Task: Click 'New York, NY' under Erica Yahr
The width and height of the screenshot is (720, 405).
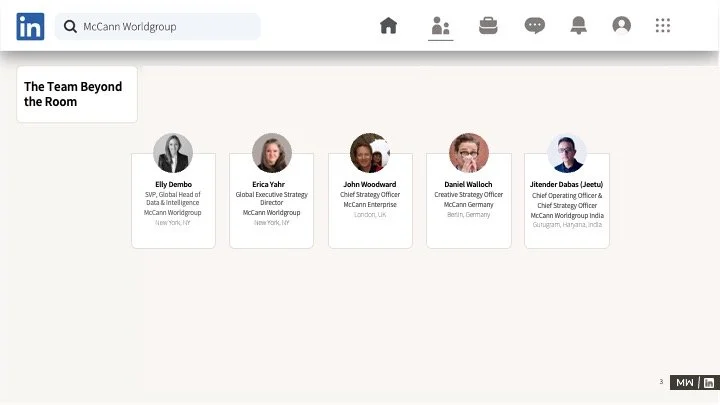Action: click(272, 222)
